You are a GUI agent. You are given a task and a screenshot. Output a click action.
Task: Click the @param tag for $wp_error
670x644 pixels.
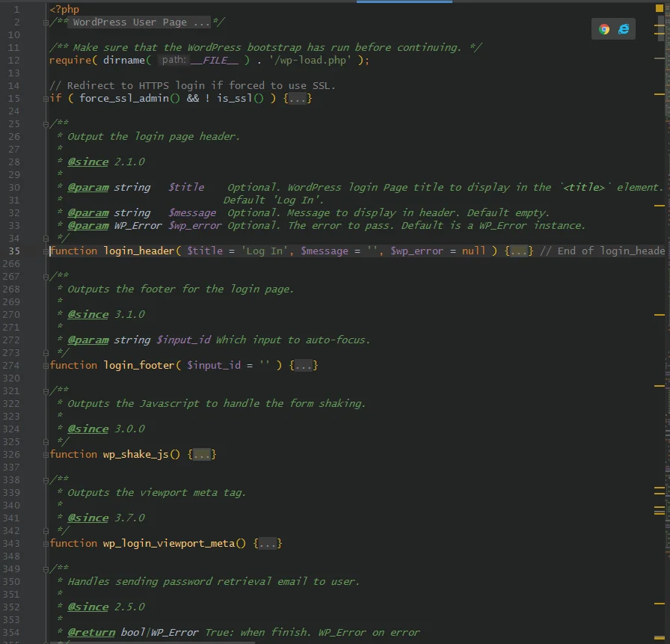[88, 226]
